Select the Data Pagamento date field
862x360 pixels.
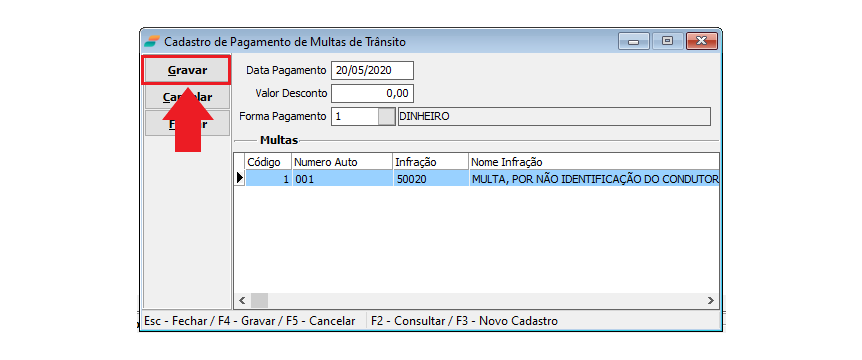click(372, 70)
